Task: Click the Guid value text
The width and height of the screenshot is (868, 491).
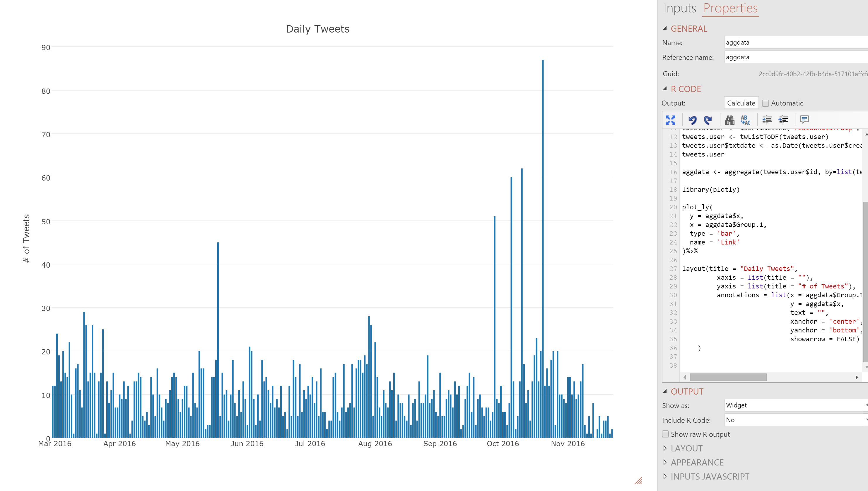Action: tap(813, 74)
